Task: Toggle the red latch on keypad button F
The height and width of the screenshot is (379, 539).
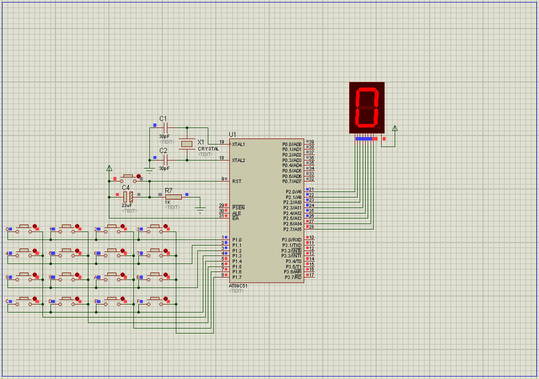Action: click(x=165, y=299)
